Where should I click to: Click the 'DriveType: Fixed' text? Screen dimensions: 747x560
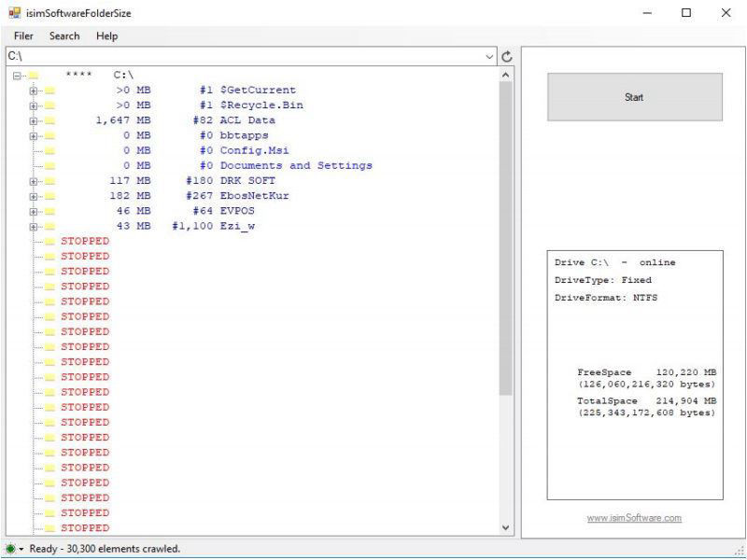(x=602, y=280)
